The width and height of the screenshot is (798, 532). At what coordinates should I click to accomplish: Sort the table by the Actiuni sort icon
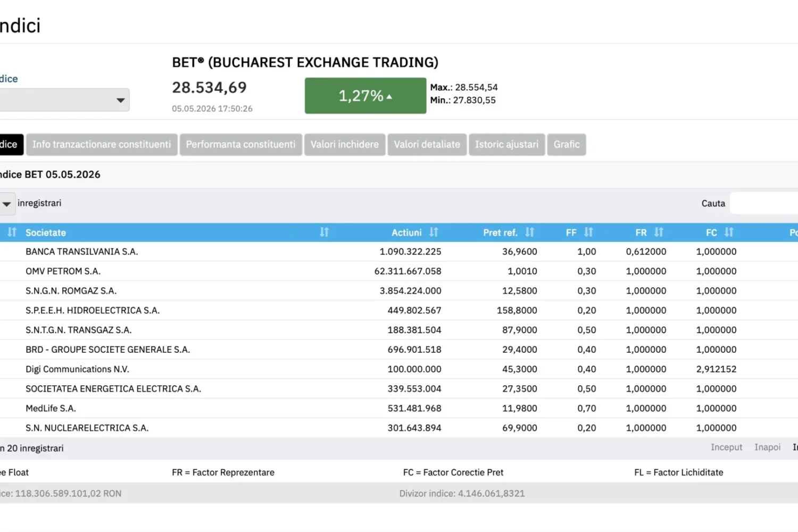(434, 232)
